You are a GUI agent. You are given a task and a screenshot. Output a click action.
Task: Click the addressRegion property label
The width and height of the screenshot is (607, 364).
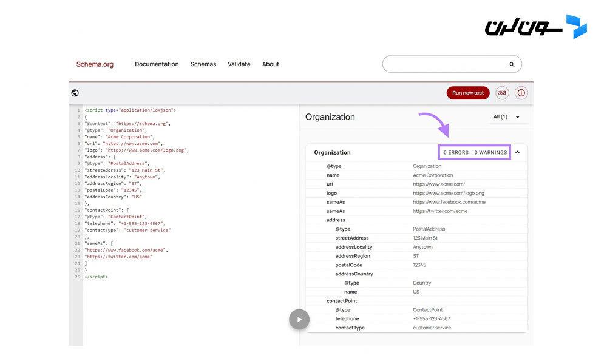point(353,256)
